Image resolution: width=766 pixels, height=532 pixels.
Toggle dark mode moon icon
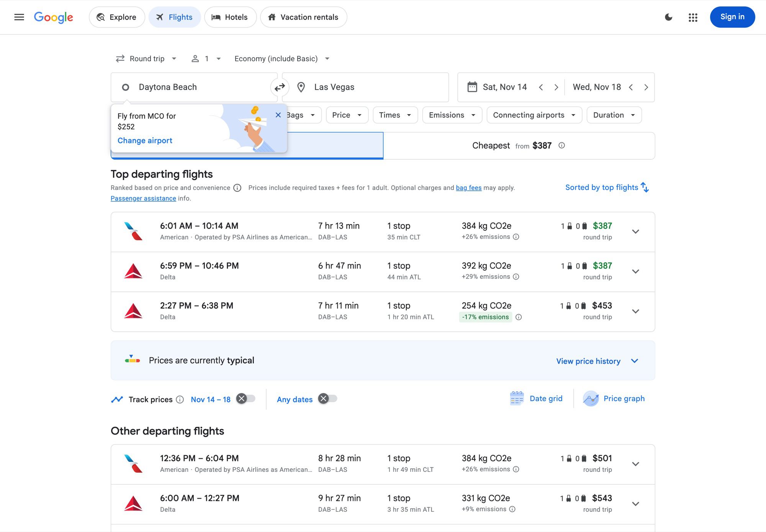tap(668, 17)
